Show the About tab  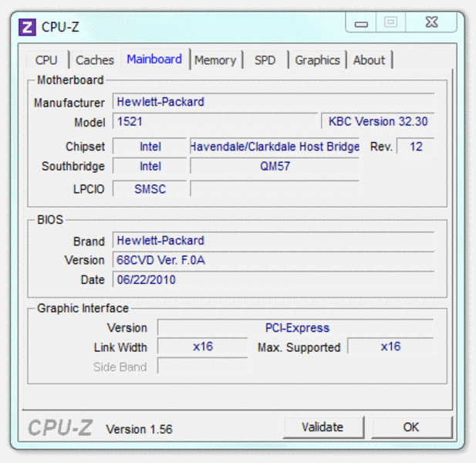pos(369,60)
